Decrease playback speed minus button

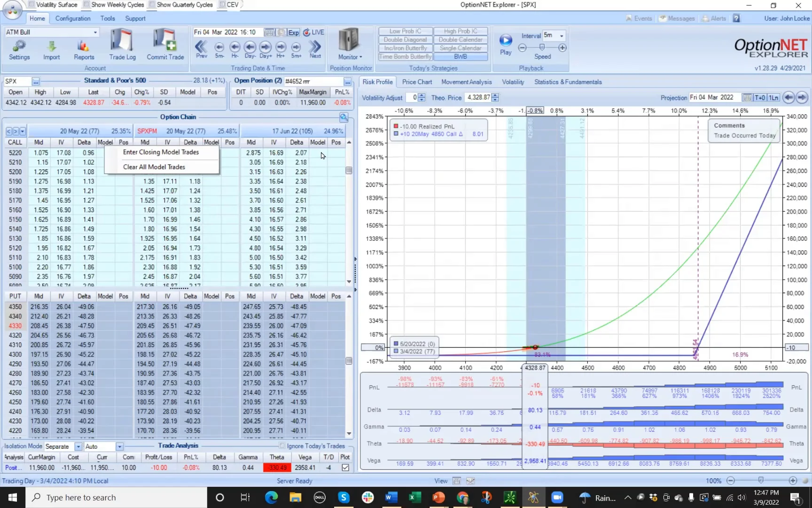pos(522,48)
